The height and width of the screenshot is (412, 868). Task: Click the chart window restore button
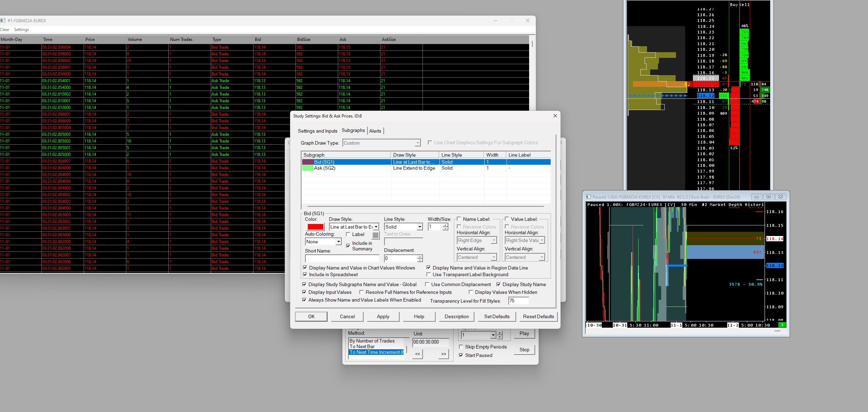(x=768, y=197)
